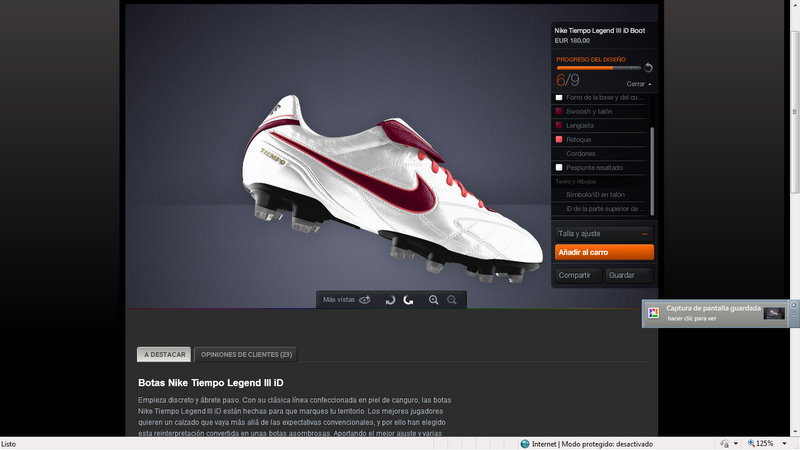800x450 pixels.
Task: Select the Lengüeta maroon color swatch
Action: coord(559,125)
